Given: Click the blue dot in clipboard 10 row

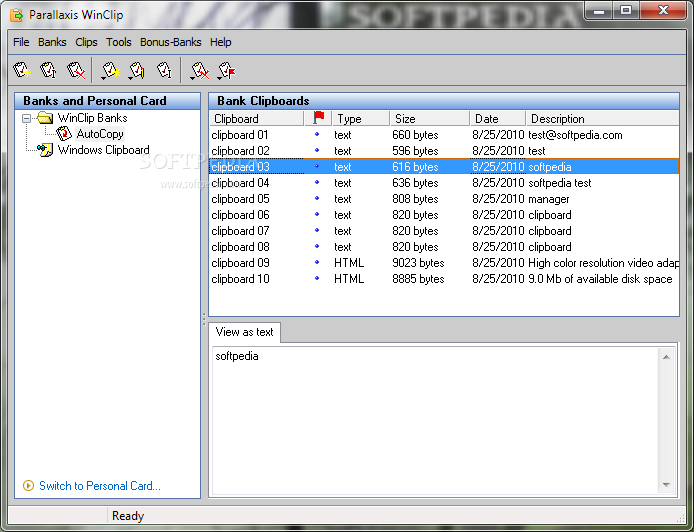Looking at the screenshot, I should 316,278.
